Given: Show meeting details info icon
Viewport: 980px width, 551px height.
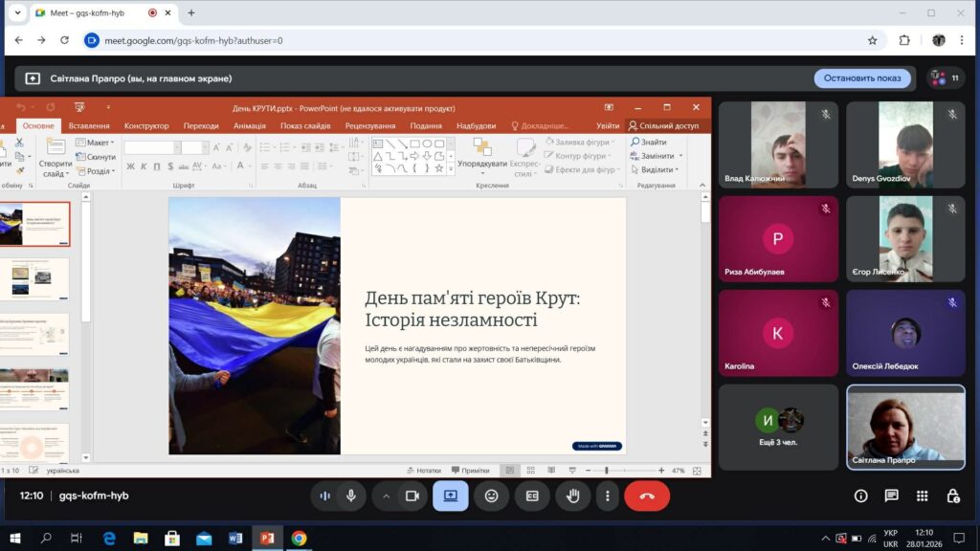Looking at the screenshot, I should point(860,496).
